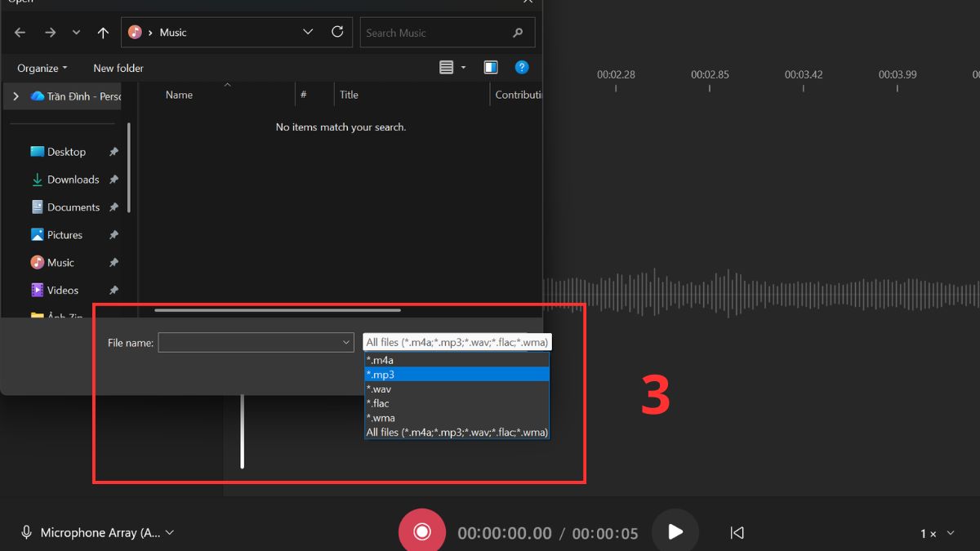Open the Organize menu
980x551 pixels.
tap(42, 68)
